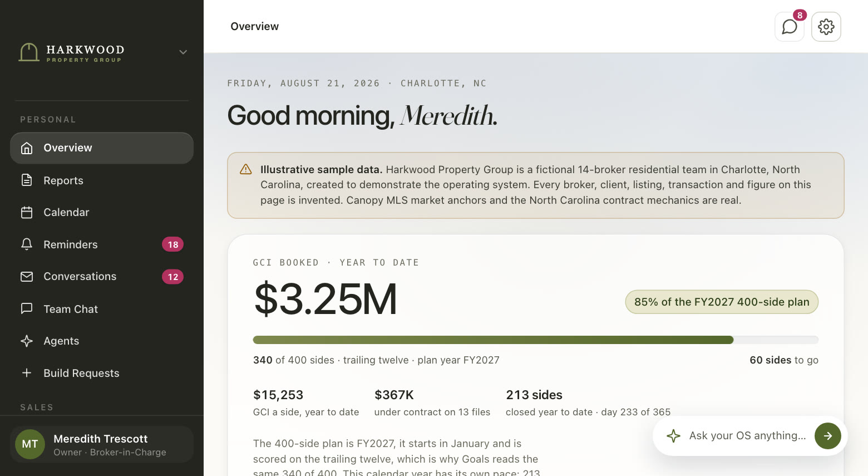Click the Team Chat speech icon
Screen dimensions: 868x476
(27, 308)
